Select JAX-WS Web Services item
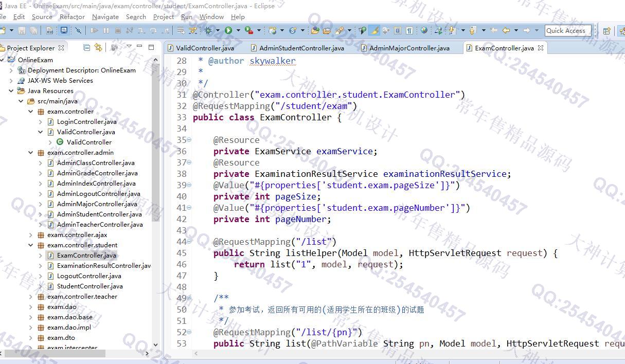Viewport: 625px width, 364px height. tap(60, 80)
